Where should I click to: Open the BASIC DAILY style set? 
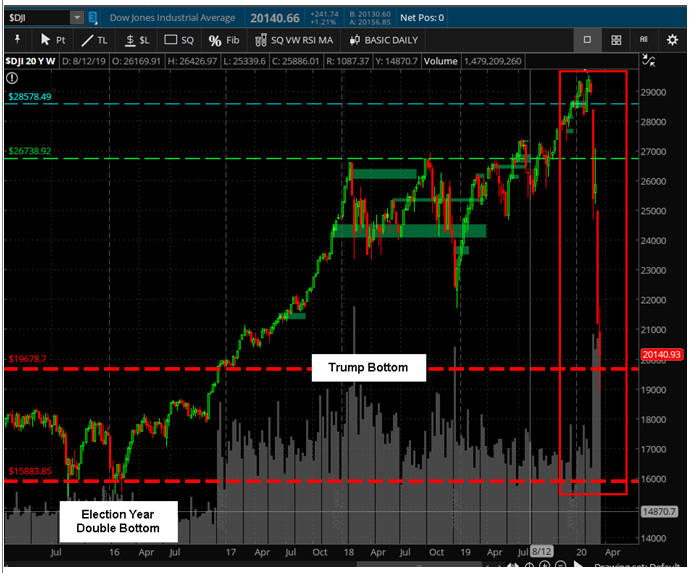384,41
